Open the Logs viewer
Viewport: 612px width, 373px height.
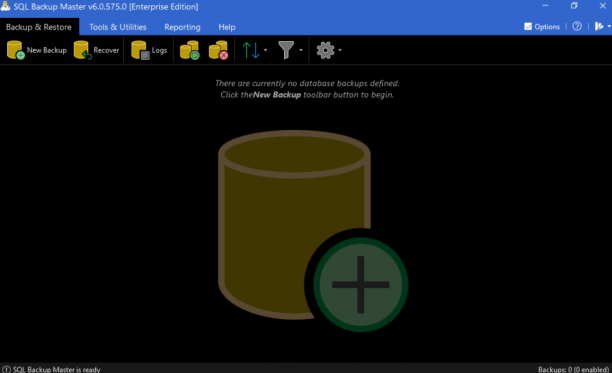coord(149,50)
